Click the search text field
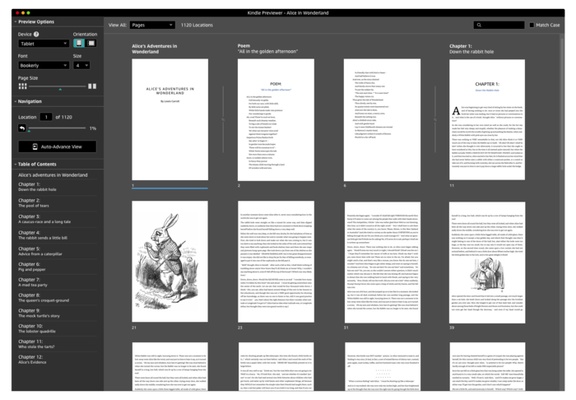This screenshot has width=576, height=400. pyautogui.click(x=499, y=25)
